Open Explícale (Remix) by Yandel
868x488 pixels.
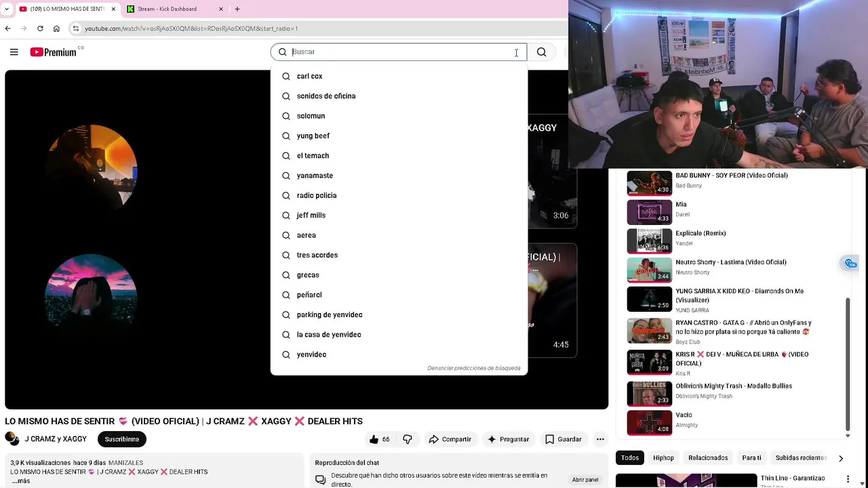(x=701, y=233)
